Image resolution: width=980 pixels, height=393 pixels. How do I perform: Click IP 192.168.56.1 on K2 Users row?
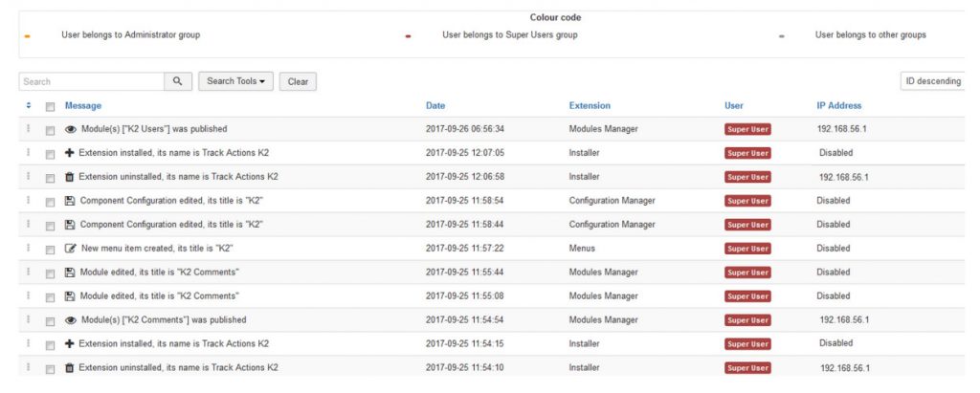click(x=841, y=129)
